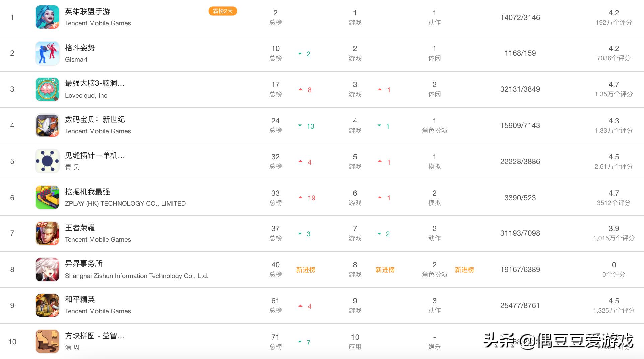Click the Gismart developer name
Screen dimensions: 644x359
pyautogui.click(x=76, y=60)
